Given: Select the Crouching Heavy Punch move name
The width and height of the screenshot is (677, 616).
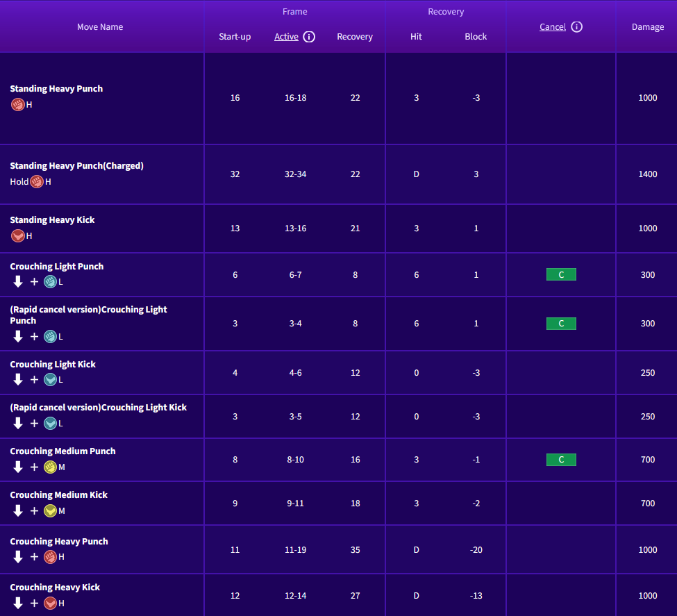Looking at the screenshot, I should [x=59, y=542].
